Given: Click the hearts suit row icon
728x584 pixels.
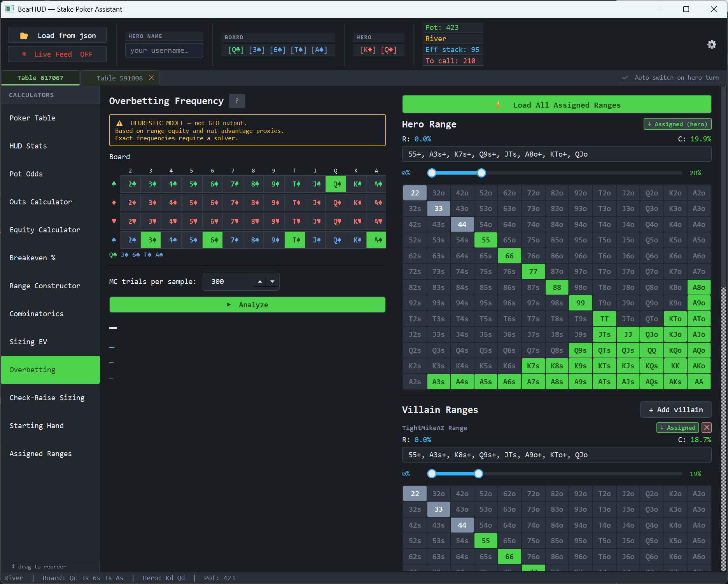Looking at the screenshot, I should coord(114,221).
